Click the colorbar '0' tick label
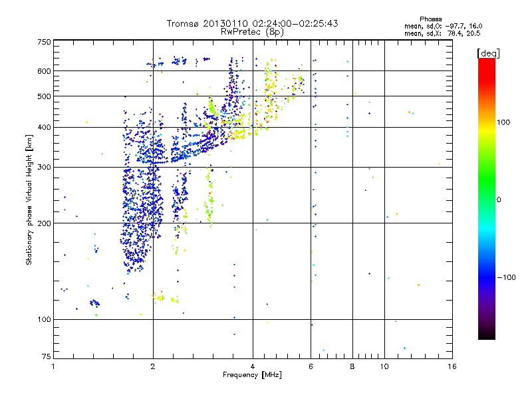 pos(499,200)
